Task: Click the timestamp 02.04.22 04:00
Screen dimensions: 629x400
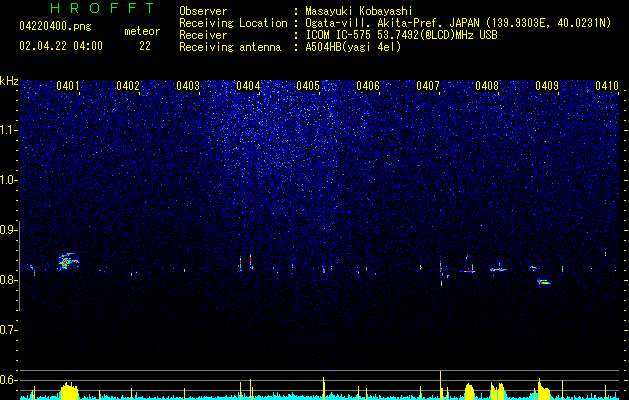Action: point(61,46)
